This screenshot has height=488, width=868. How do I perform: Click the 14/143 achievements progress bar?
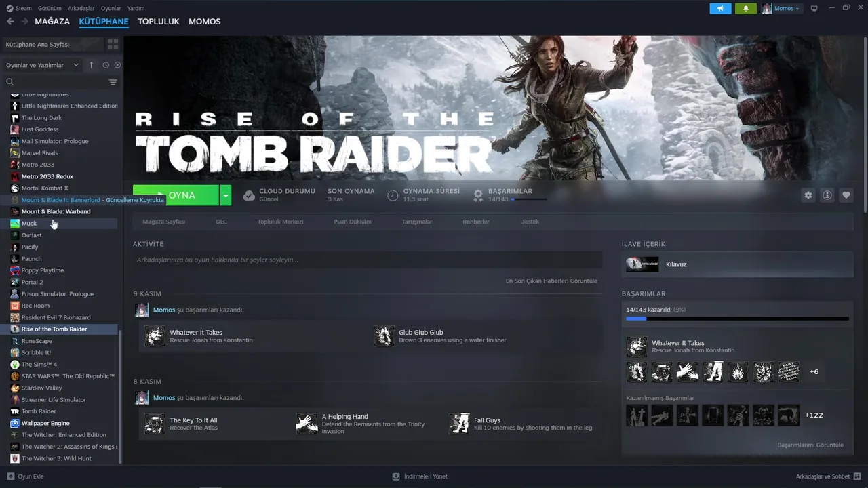tap(737, 318)
